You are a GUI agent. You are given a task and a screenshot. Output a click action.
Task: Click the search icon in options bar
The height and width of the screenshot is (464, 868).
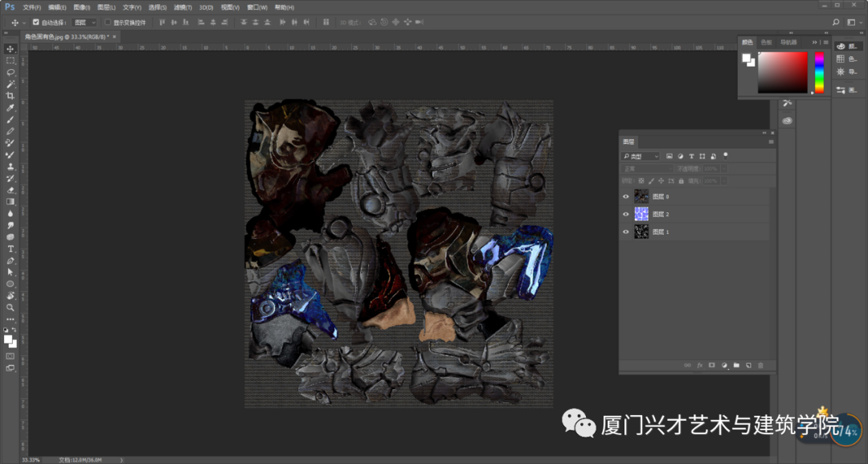coord(836,23)
